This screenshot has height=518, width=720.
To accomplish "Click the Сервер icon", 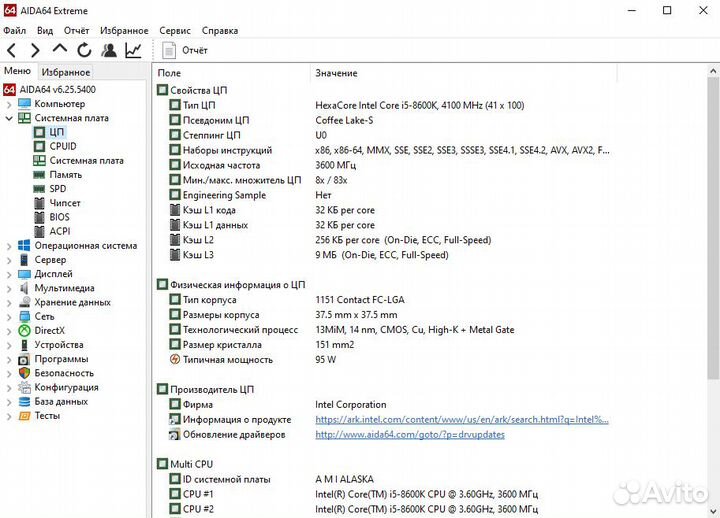I will point(24,260).
